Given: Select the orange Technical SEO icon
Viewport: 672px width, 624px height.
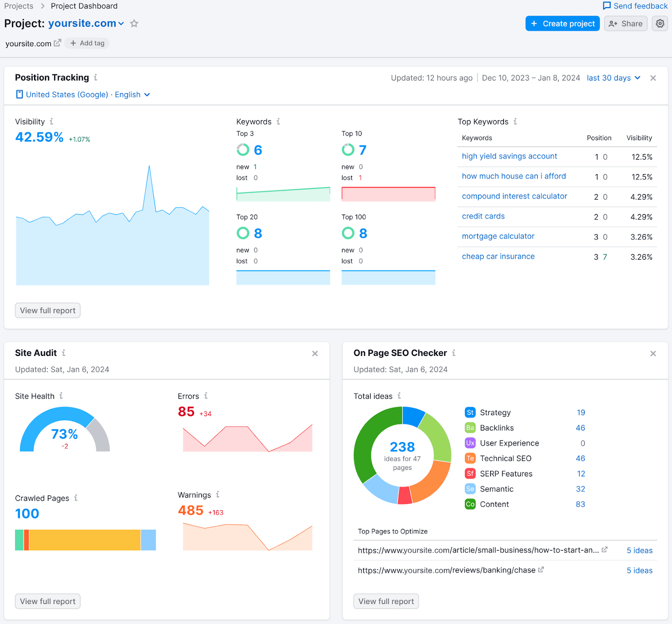Looking at the screenshot, I should pyautogui.click(x=470, y=458).
